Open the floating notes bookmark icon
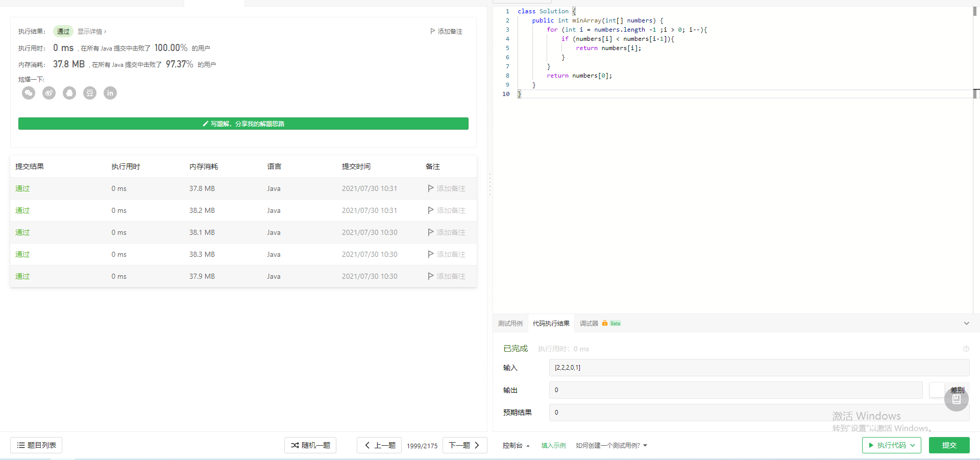980x460 pixels. [956, 399]
